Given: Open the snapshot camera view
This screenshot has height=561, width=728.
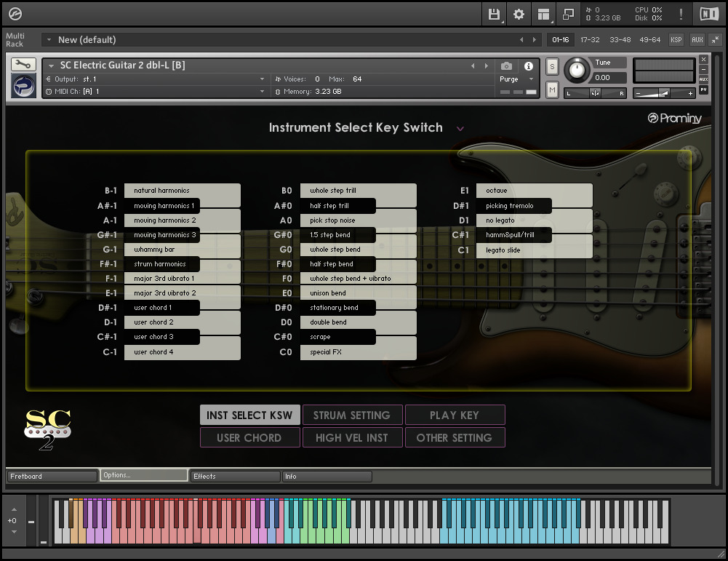Looking at the screenshot, I should tap(506, 66).
